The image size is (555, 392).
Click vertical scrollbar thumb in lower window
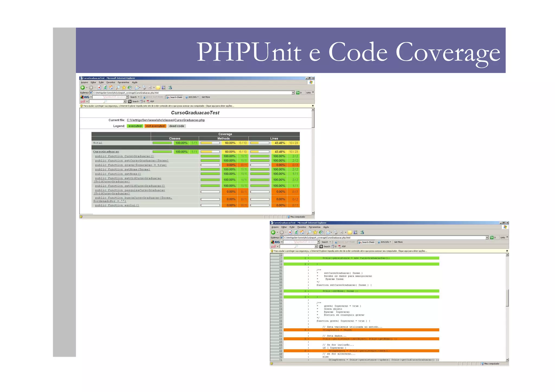[507, 298]
